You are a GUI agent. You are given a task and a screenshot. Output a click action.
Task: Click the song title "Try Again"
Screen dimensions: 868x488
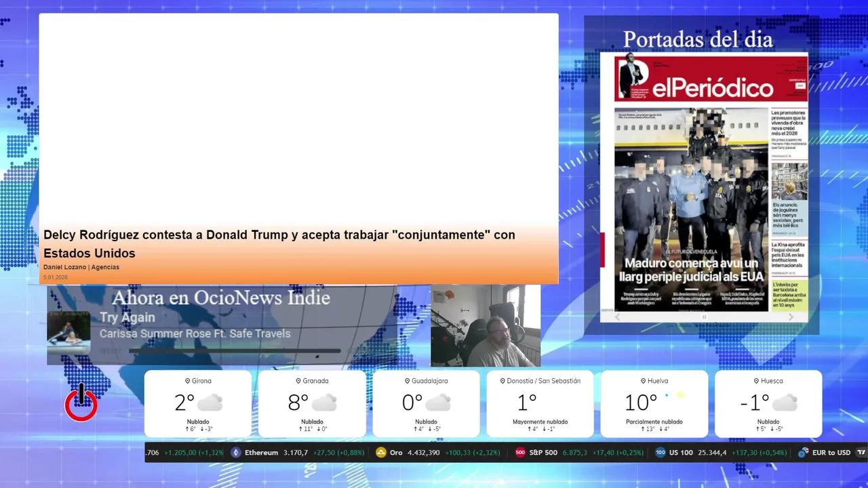[127, 317]
